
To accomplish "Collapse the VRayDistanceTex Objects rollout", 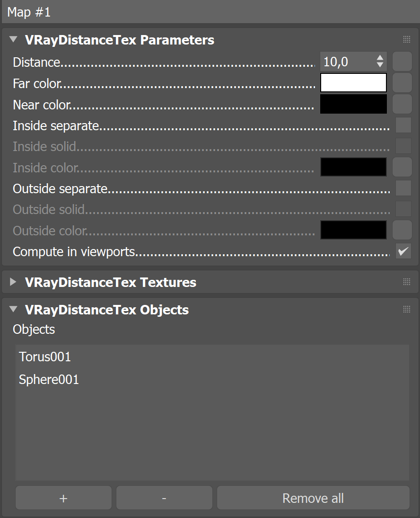I will coord(13,309).
